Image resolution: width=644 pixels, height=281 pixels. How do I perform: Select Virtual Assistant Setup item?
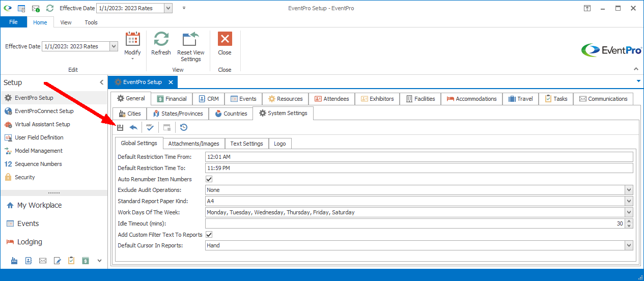point(54,124)
